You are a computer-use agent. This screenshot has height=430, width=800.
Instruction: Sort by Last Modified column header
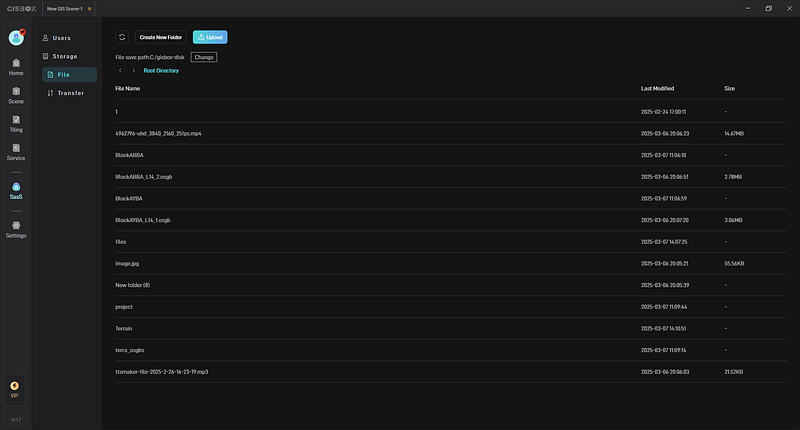point(657,88)
